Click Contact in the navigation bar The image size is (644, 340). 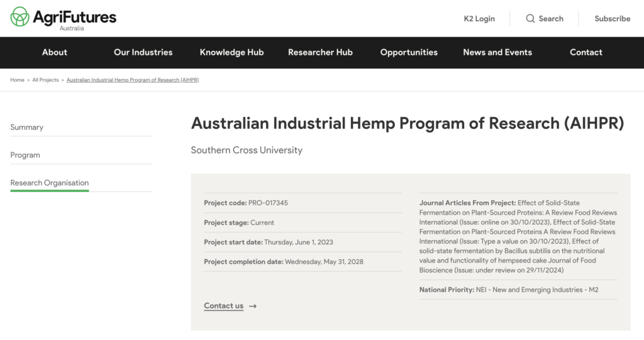click(586, 52)
